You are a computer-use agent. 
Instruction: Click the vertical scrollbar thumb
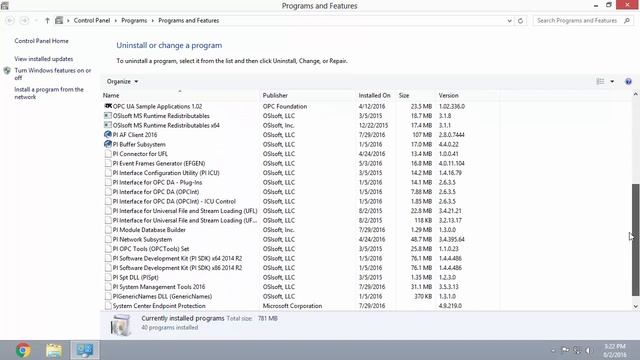click(636, 240)
